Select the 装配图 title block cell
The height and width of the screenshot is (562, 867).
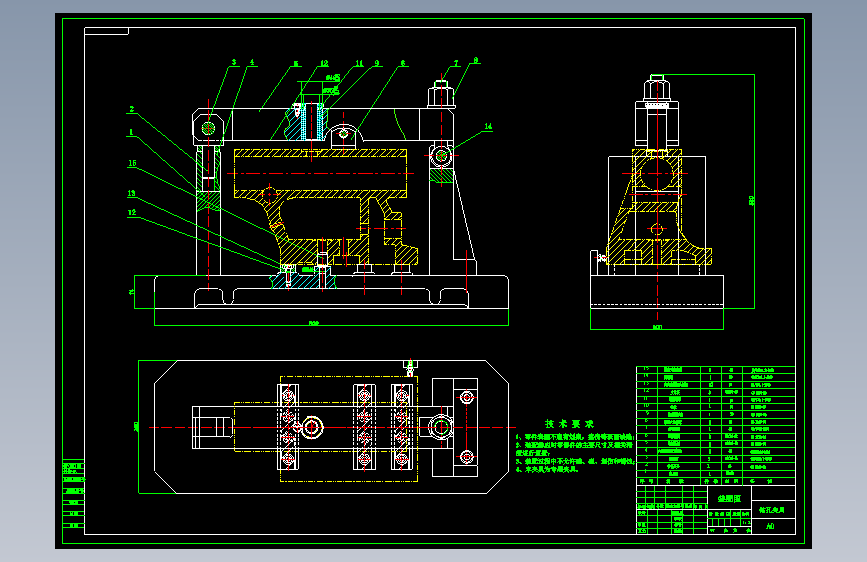tap(730, 498)
